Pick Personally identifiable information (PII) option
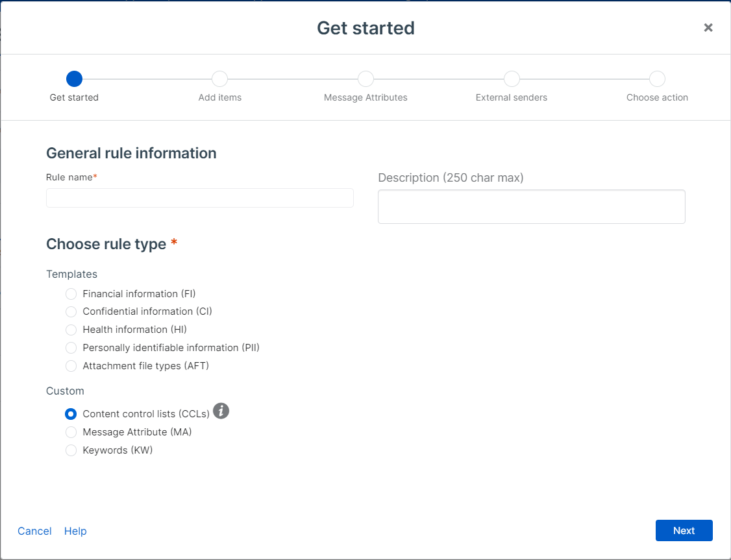The width and height of the screenshot is (731, 560). [71, 348]
